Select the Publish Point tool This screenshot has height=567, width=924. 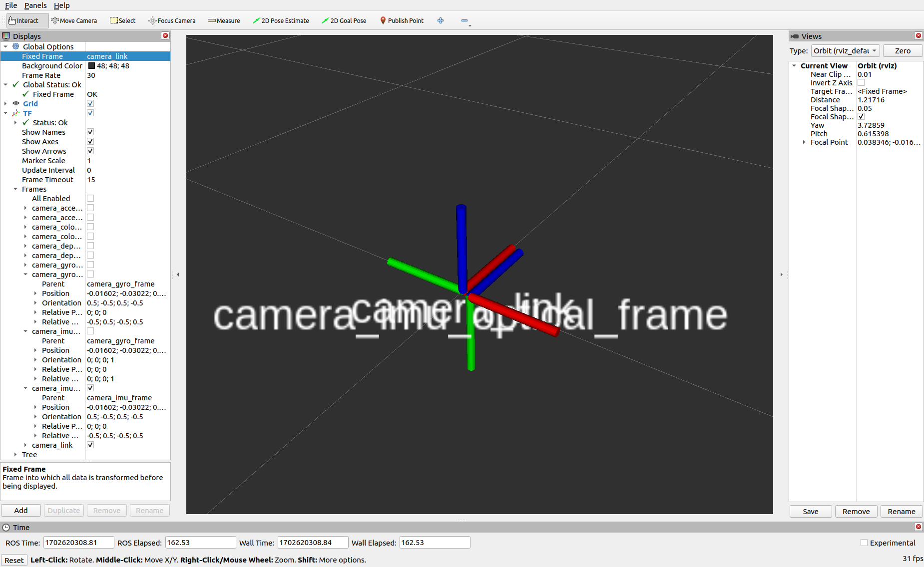402,20
